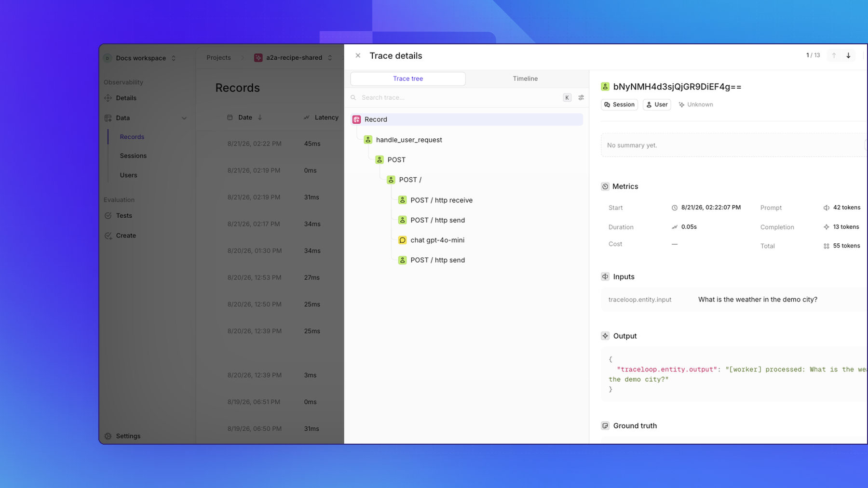Open Sessions in the sidebar
The width and height of the screenshot is (868, 488).
coord(133,156)
